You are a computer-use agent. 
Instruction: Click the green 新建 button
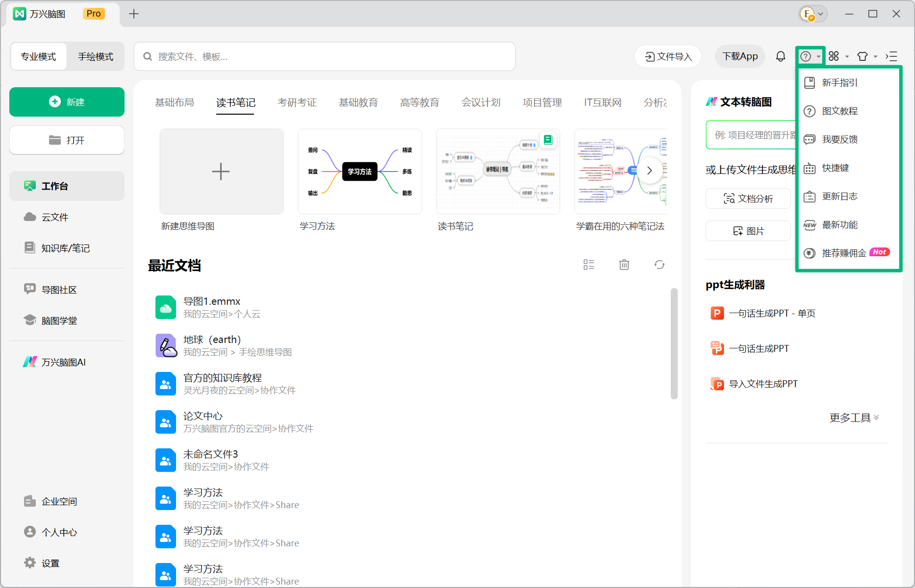[67, 102]
